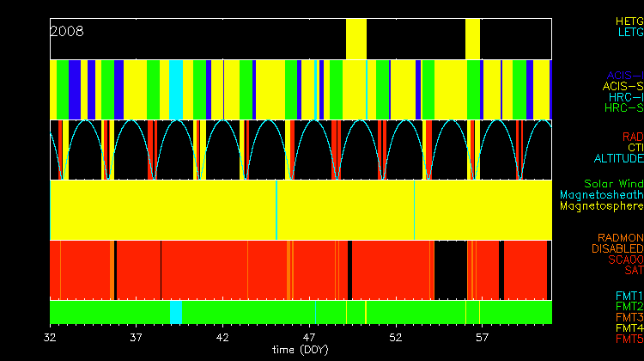Click the HRC-S legend entry in green
644x361 pixels.
(623, 108)
